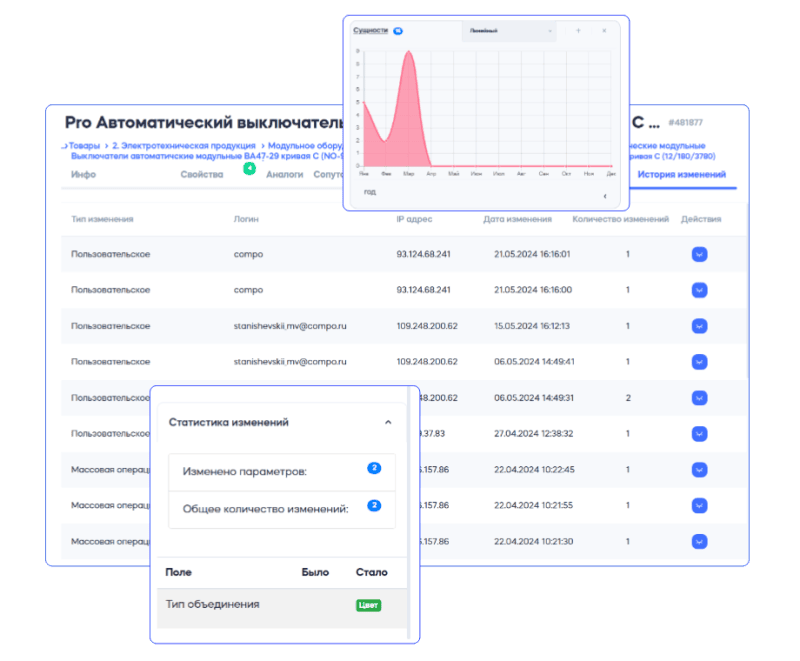This screenshot has height=661, width=800.
Task: Click the blue badge next to Сущности
Action: tap(398, 31)
